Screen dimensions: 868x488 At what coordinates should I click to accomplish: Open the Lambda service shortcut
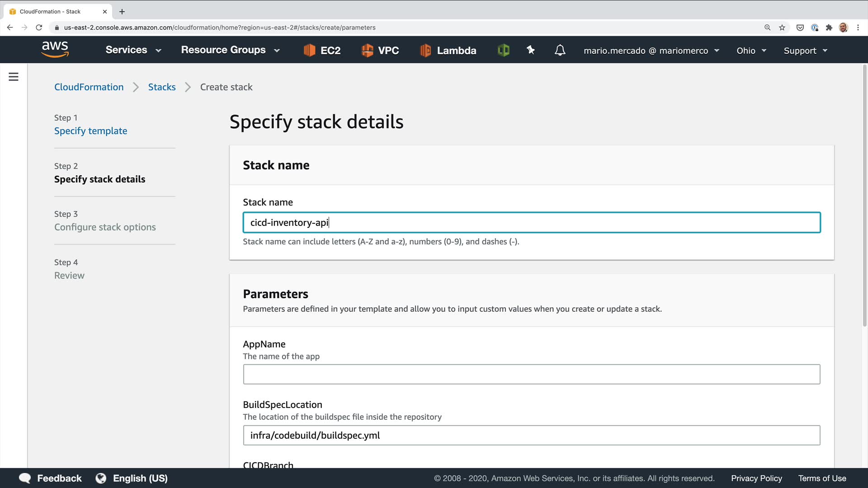pos(448,50)
